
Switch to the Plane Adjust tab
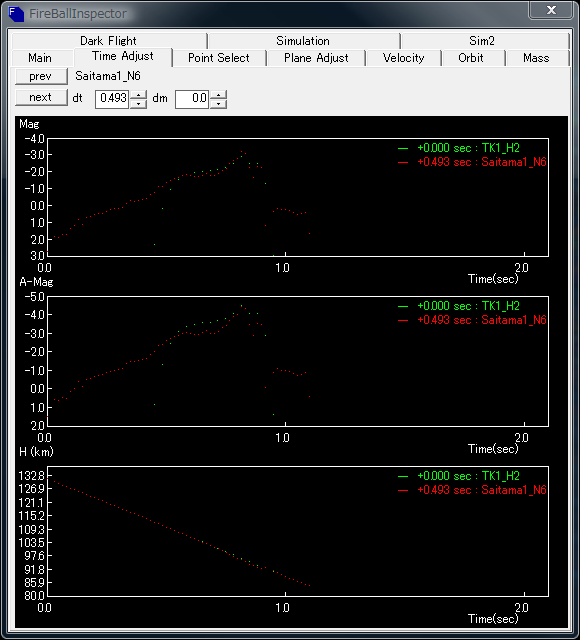pos(316,58)
